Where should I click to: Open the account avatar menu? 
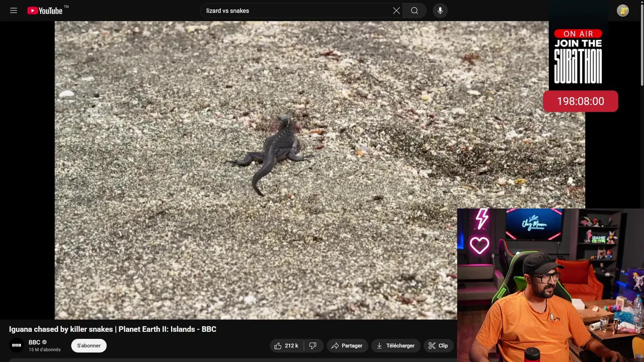(x=623, y=11)
